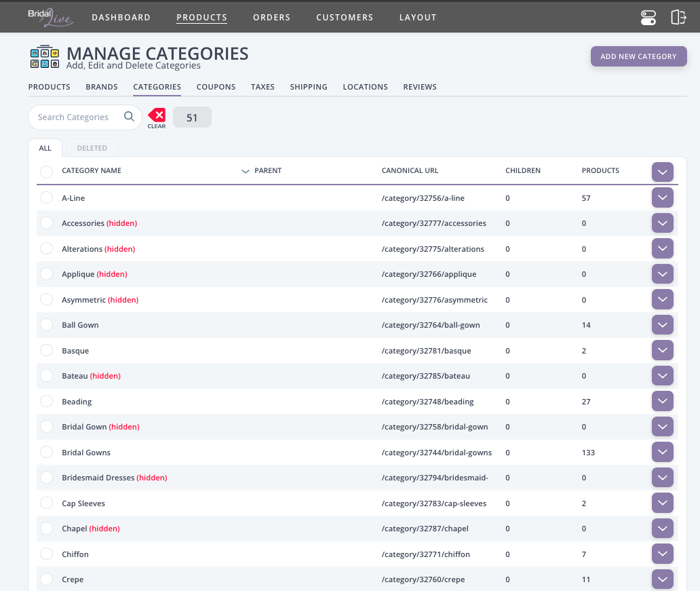This screenshot has width=700, height=591.
Task: Sort by Children column header
Action: point(523,170)
